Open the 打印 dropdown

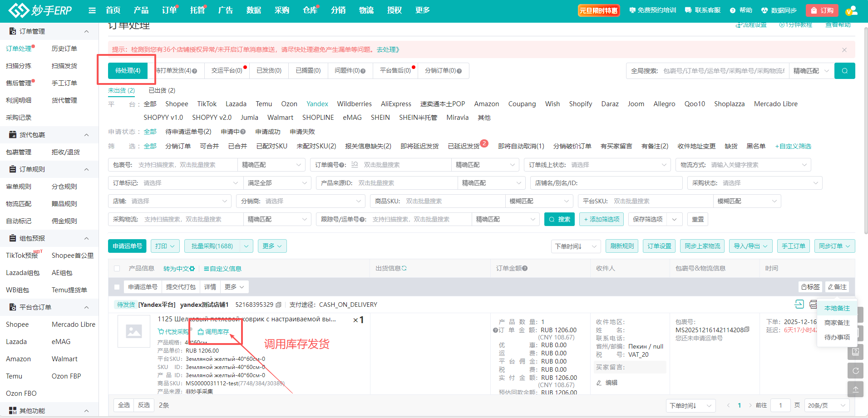pyautogui.click(x=165, y=246)
